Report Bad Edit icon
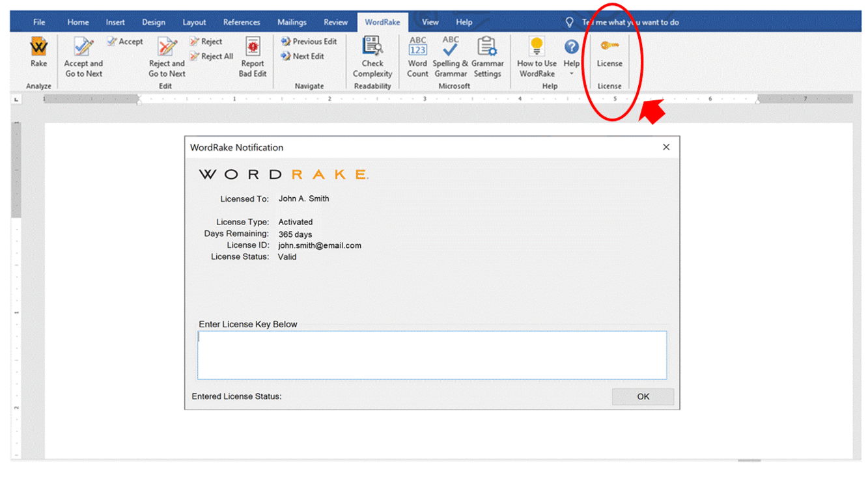 click(x=253, y=47)
